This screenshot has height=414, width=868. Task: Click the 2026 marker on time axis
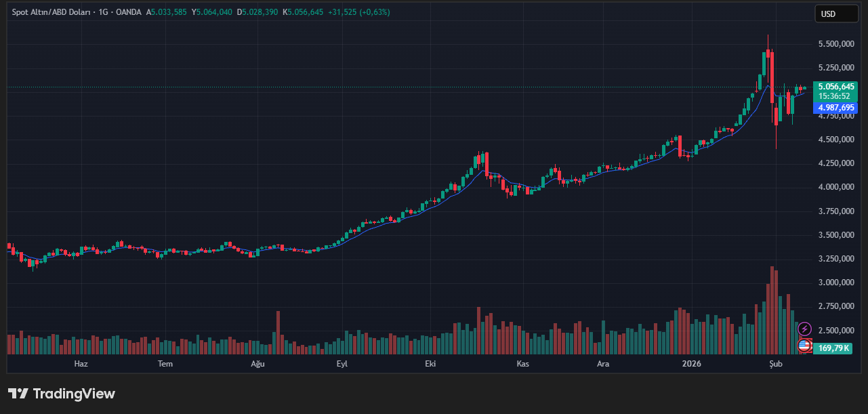coord(691,364)
